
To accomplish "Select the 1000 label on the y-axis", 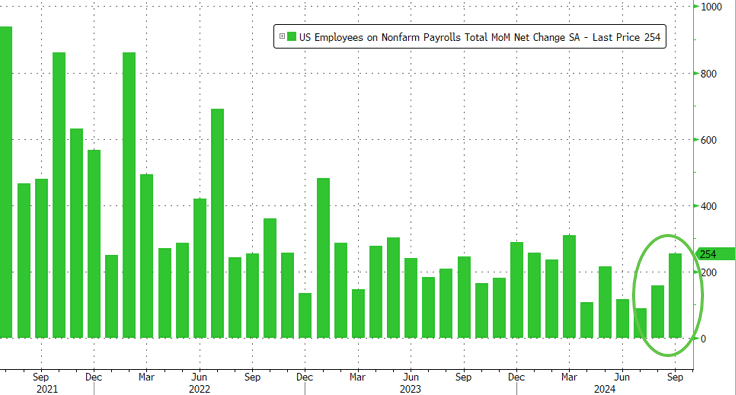I will (x=711, y=7).
